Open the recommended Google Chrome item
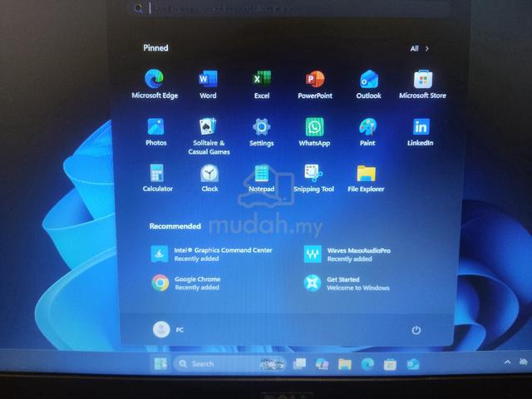The image size is (532, 399). tap(186, 283)
